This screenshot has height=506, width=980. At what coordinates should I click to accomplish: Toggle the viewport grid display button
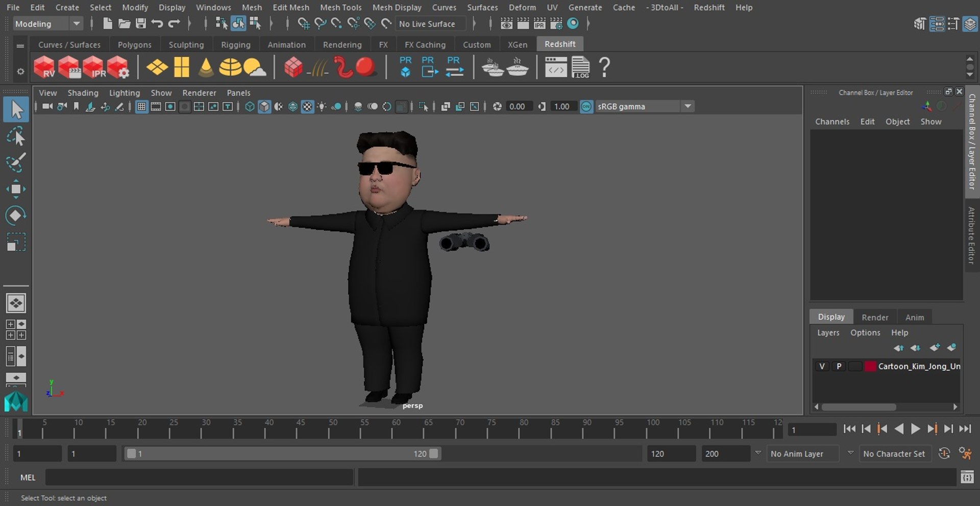point(141,106)
